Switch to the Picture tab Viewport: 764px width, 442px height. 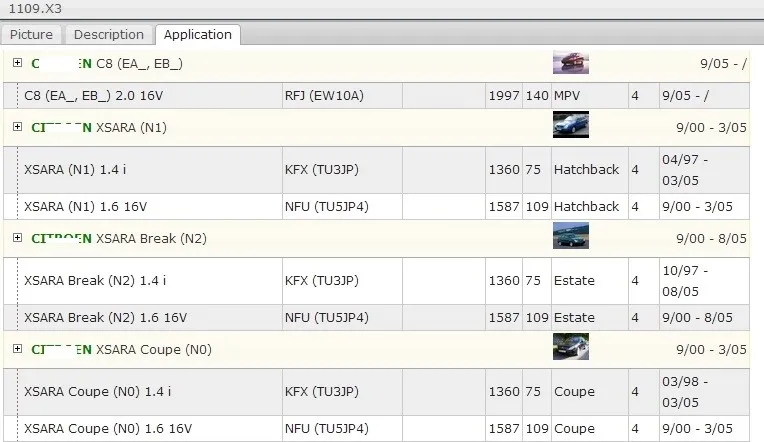coord(31,35)
